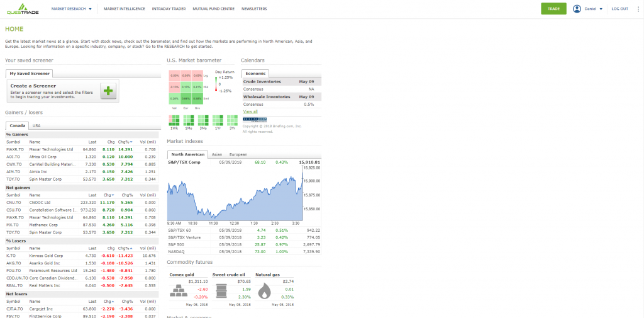Open the MAXR.TO symbol in % Gainers
The width and height of the screenshot is (644, 318).
[x=14, y=149]
